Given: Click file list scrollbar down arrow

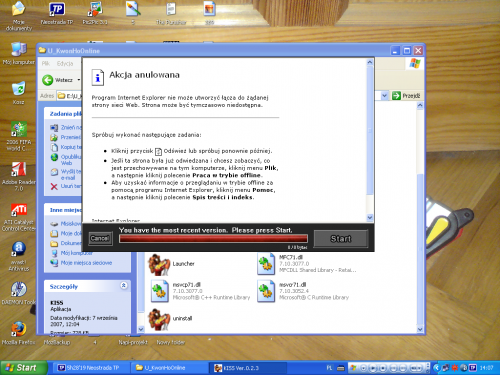Looking at the screenshot, I should [x=420, y=329].
